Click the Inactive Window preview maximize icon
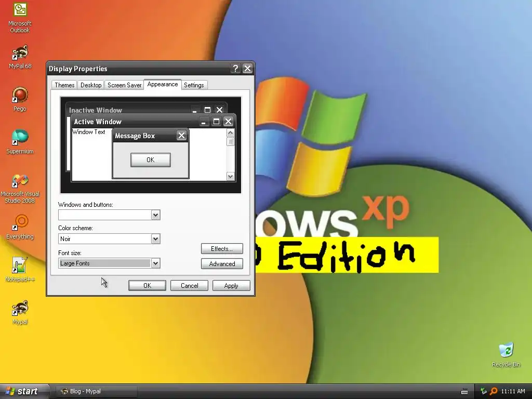 point(207,110)
